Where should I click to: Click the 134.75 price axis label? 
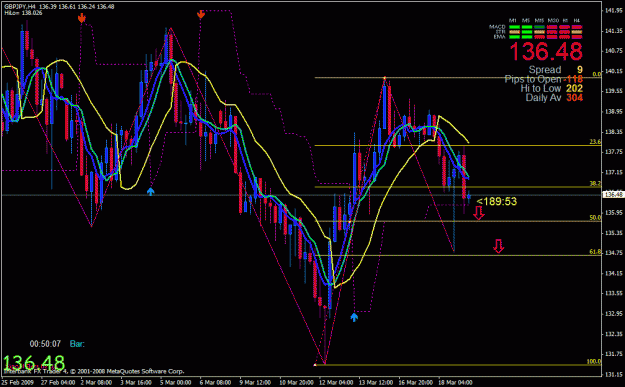[x=614, y=253]
